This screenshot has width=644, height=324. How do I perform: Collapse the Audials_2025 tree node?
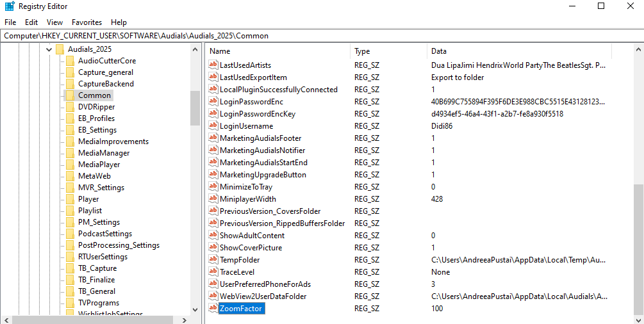pyautogui.click(x=49, y=49)
